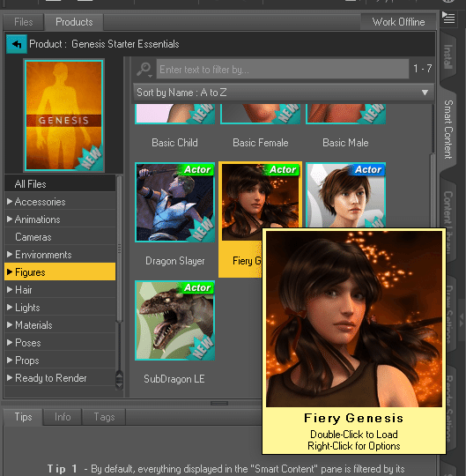Screen dimensions: 466x476
Task: Expand the Ready to Render arrow
Action: coord(10,377)
